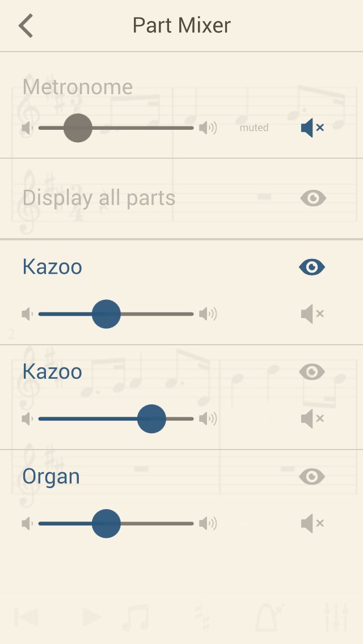
Task: Tap first Kazoo max volume speaker icon
Action: [x=208, y=314]
